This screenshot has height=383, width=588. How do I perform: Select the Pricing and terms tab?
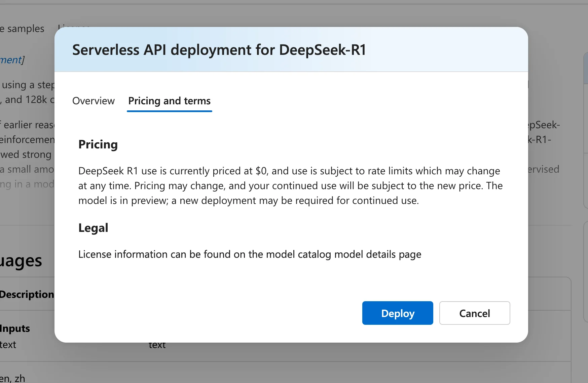[x=170, y=101]
